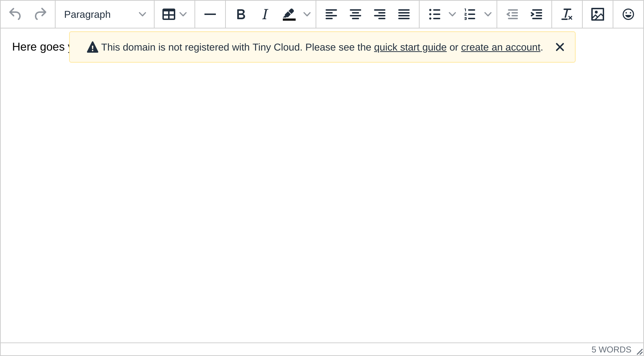
Task: Click the editor resize handle
Action: [x=639, y=351]
